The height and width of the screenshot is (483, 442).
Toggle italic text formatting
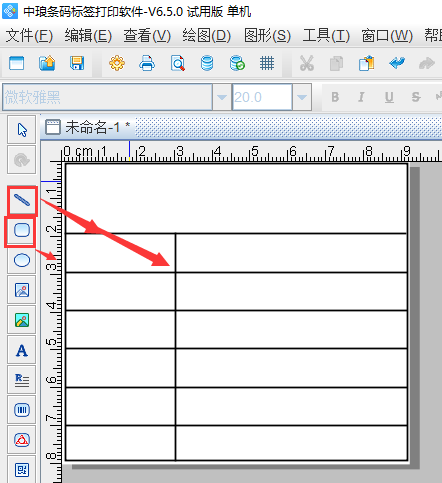pyautogui.click(x=361, y=97)
